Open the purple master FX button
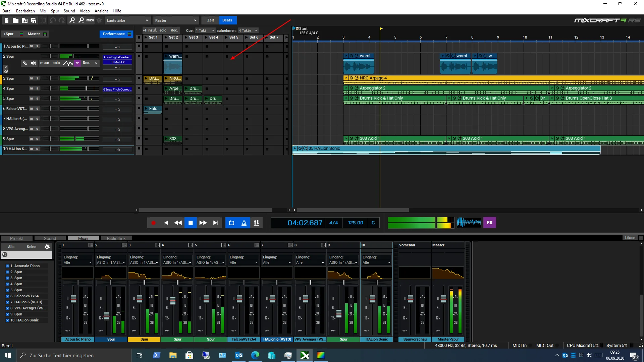Image resolution: width=644 pixels, height=362 pixels. tap(489, 223)
